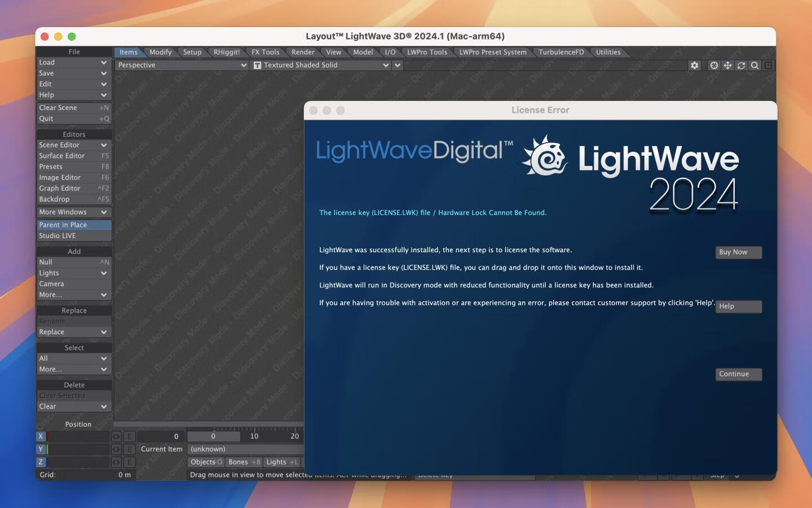Viewport: 812px width, 508px height.
Task: Expand the Edit dropdown
Action: pos(74,84)
